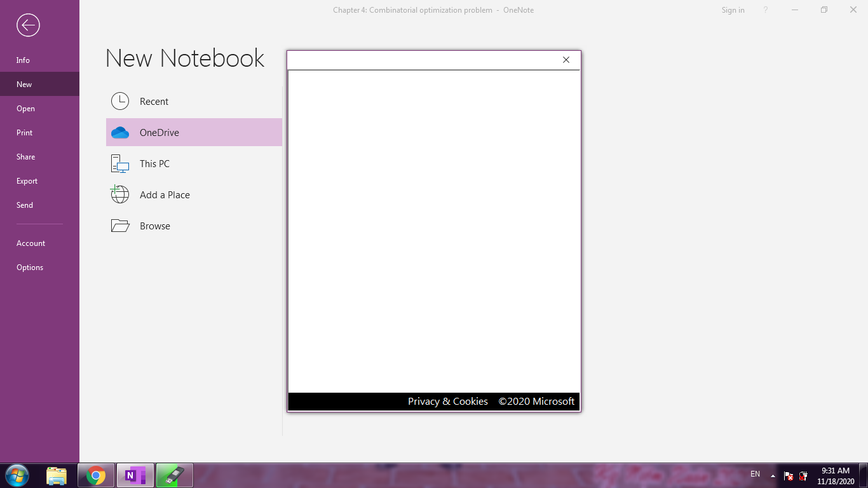Go back using the backstage arrow

28,25
